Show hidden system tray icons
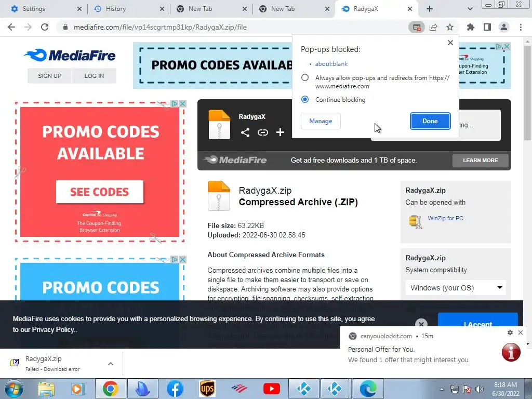 [x=442, y=390]
